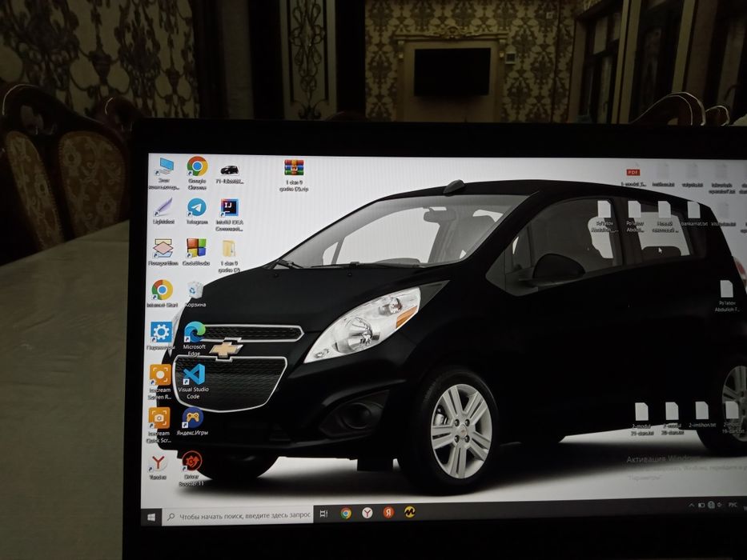Open the LightShot feather shortcut
Viewport: 747px width, 560px height.
[163, 211]
